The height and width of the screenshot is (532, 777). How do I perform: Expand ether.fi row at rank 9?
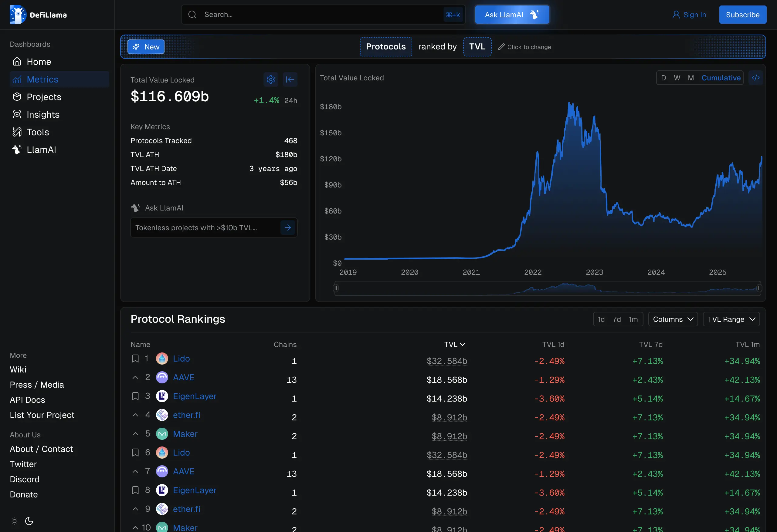coord(135,509)
